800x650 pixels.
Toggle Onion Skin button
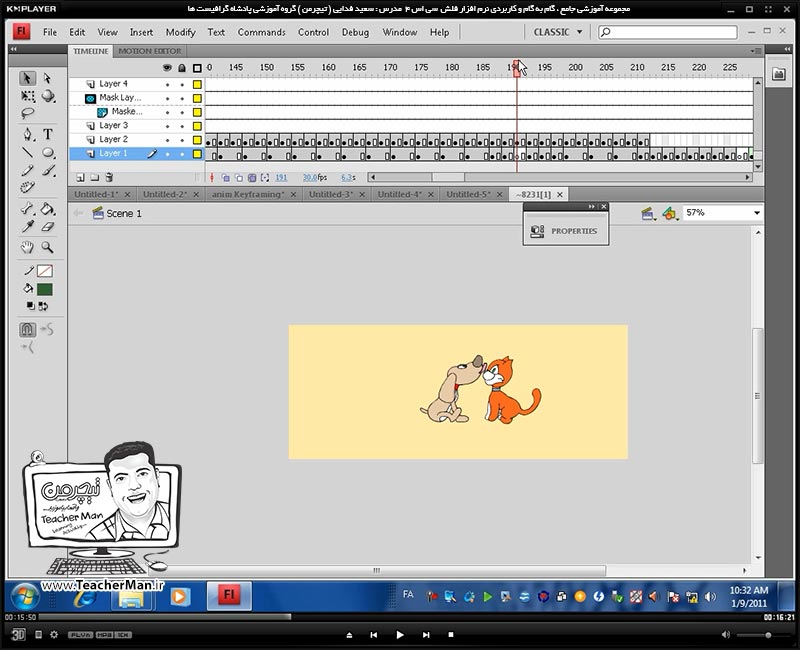coord(226,178)
